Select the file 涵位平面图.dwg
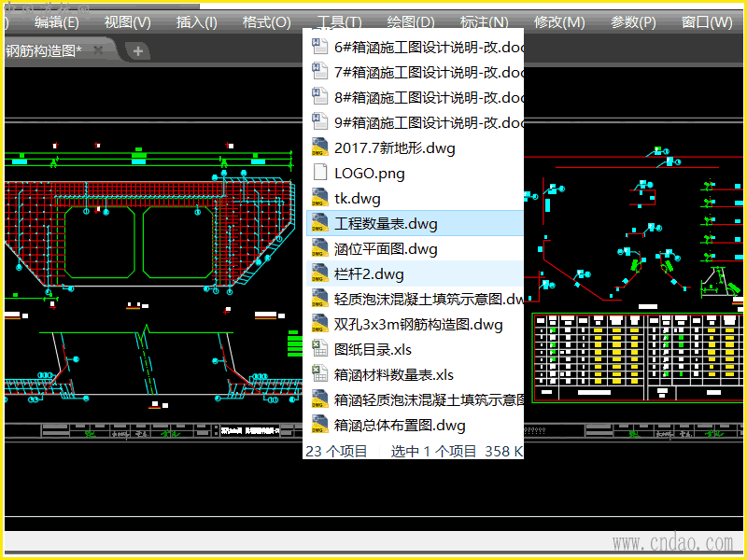This screenshot has height=560, width=747. point(386,249)
